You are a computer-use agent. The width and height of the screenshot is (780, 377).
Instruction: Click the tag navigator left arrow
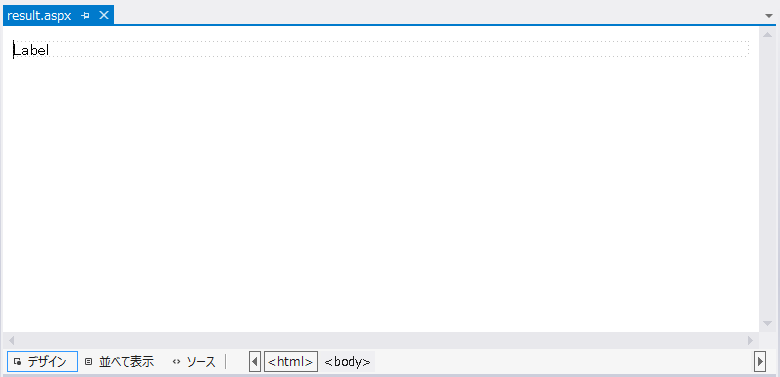pyautogui.click(x=255, y=362)
